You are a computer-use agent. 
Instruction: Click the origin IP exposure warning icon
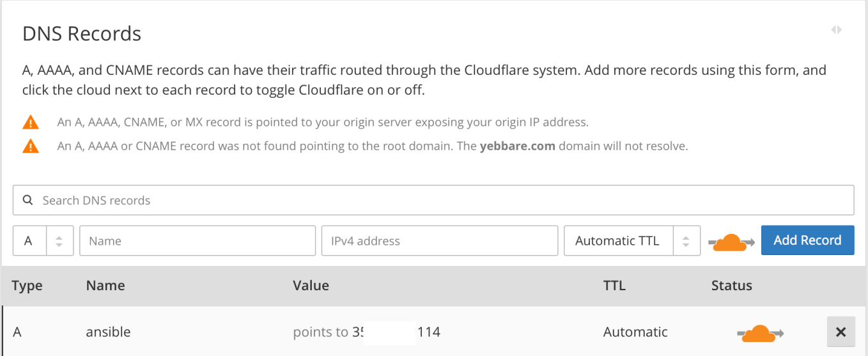coord(30,122)
